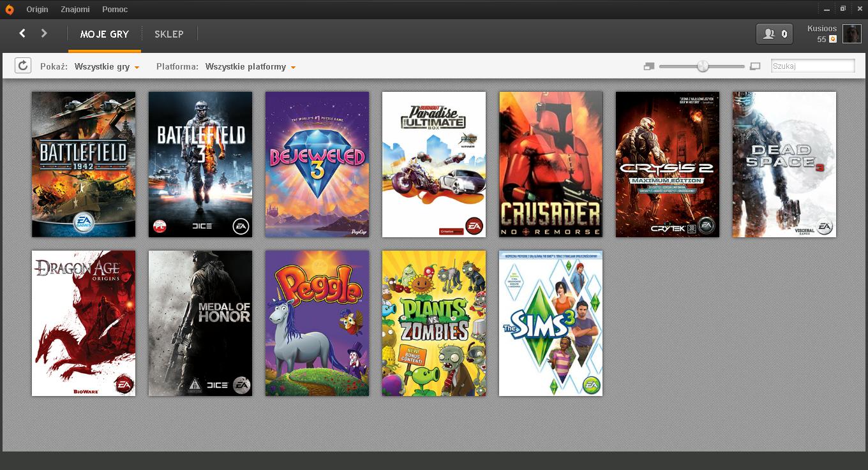Image resolution: width=868 pixels, height=470 pixels.
Task: Select Burnout Paradise Ultimate Box cover
Action: pos(434,165)
